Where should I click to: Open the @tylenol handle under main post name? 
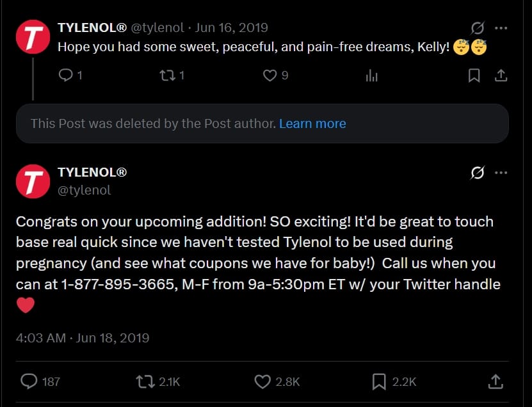tap(84, 190)
